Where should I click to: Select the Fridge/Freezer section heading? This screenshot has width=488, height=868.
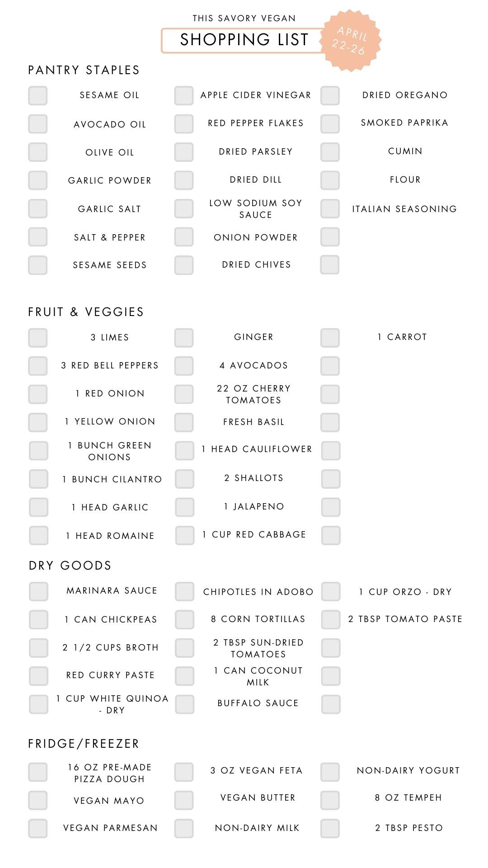pos(84,744)
